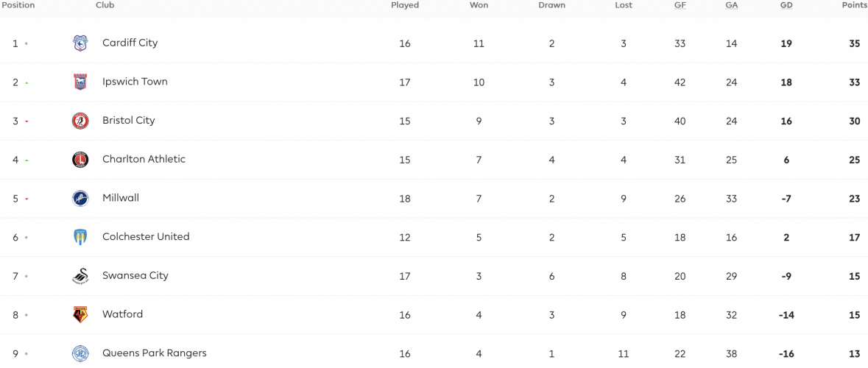Click the Bristol City club crest
This screenshot has height=368, width=868.
[80, 121]
